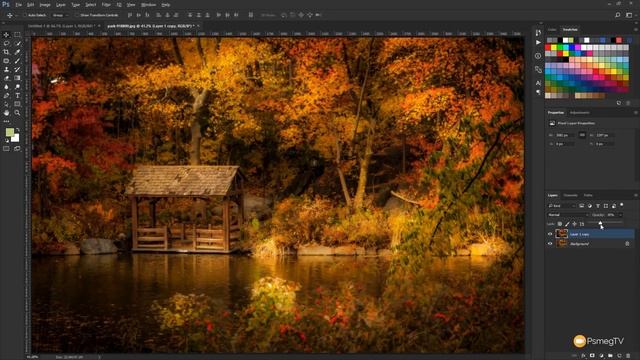Select the Lasso tool
Image resolution: width=640 pixels, height=360 pixels.
[x=7, y=44]
